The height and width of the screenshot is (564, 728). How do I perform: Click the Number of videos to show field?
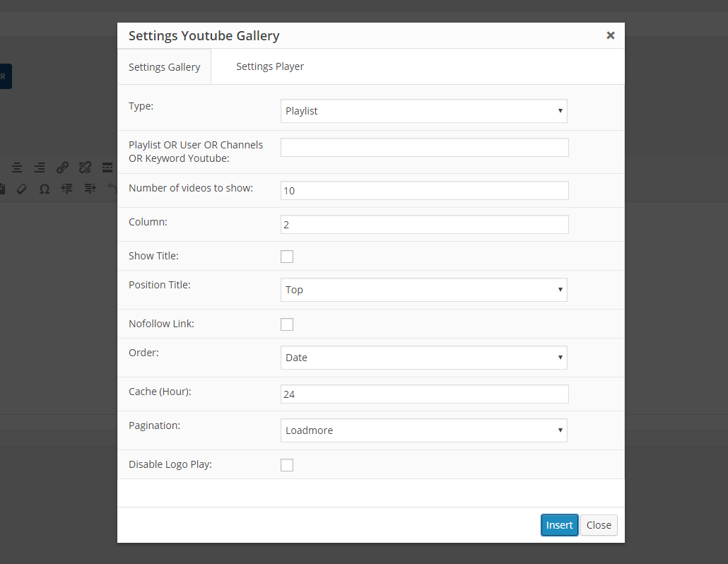pos(424,190)
